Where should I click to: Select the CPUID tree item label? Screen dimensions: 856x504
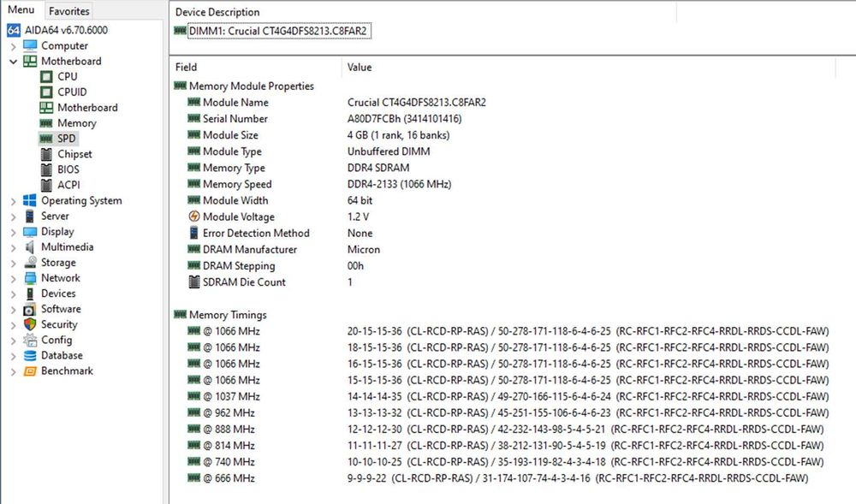coord(72,92)
